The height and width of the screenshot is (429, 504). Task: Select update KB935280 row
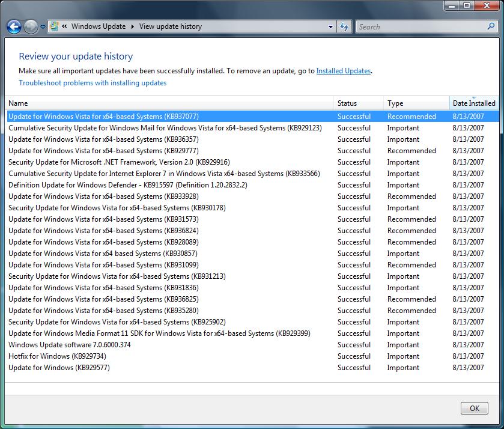click(253, 311)
